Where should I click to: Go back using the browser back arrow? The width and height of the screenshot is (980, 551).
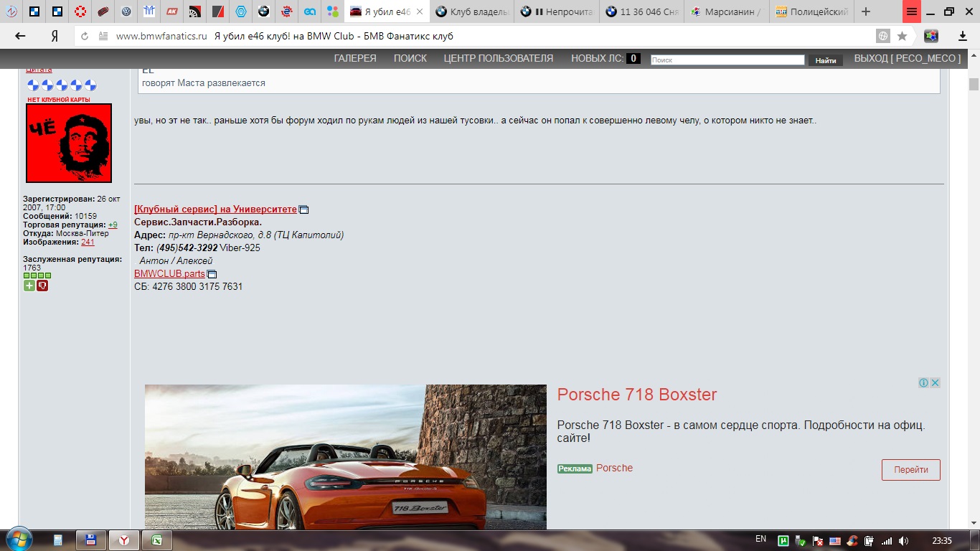point(20,36)
